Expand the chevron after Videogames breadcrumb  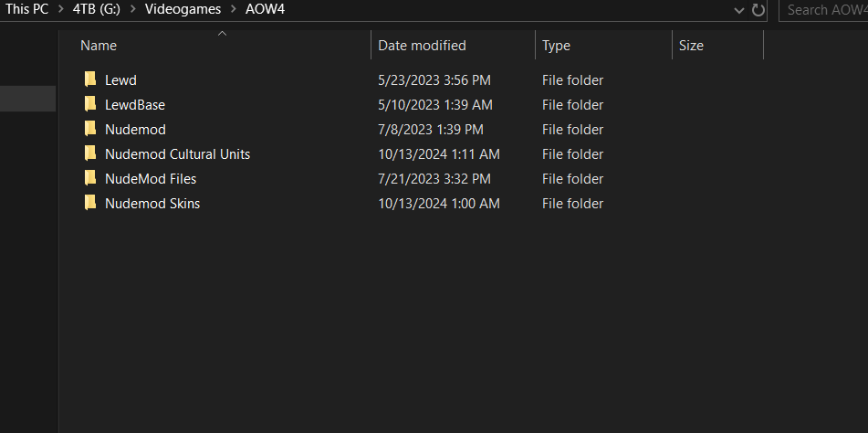click(233, 9)
